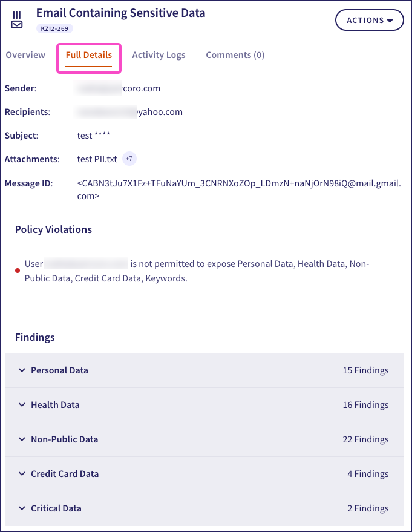This screenshot has width=412, height=532.
Task: Click the Message ID value text
Action: pyautogui.click(x=238, y=183)
